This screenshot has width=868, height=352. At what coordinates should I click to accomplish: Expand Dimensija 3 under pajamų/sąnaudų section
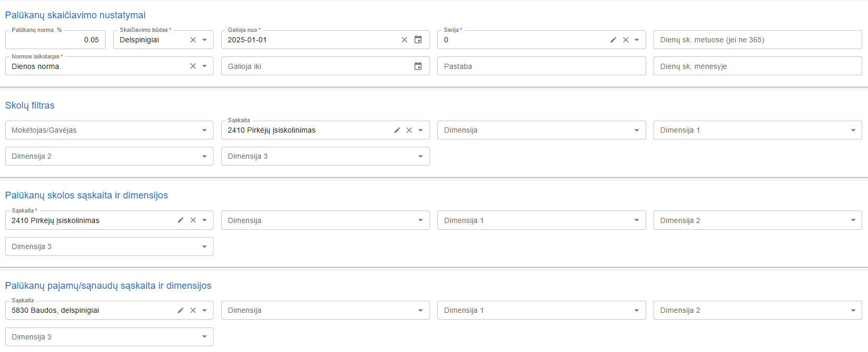(x=205, y=337)
